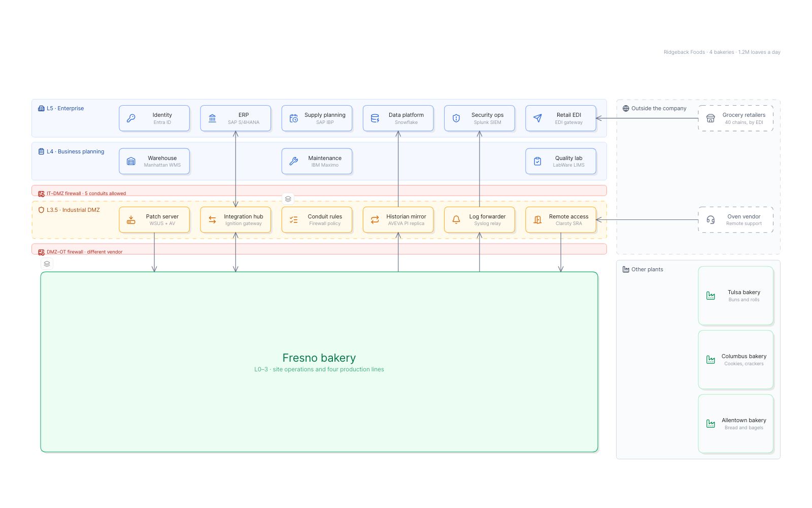
Task: Click the paper-plane icon on Retail EDI
Action: click(x=537, y=118)
